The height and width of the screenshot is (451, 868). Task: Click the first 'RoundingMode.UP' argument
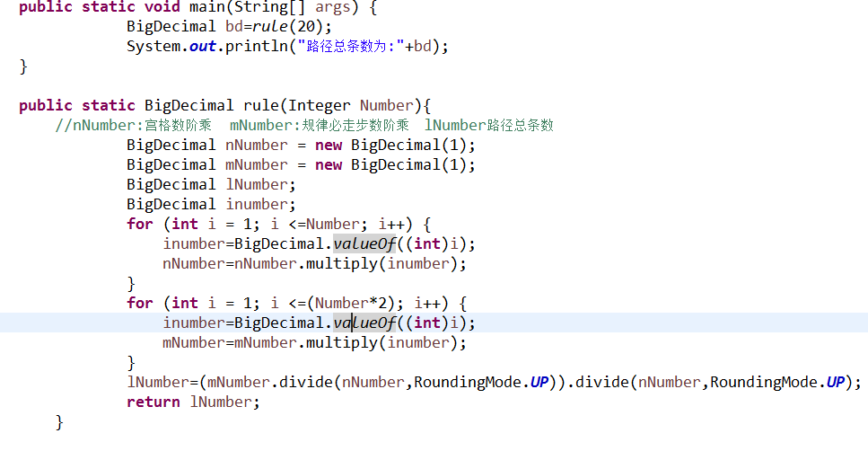tap(481, 383)
